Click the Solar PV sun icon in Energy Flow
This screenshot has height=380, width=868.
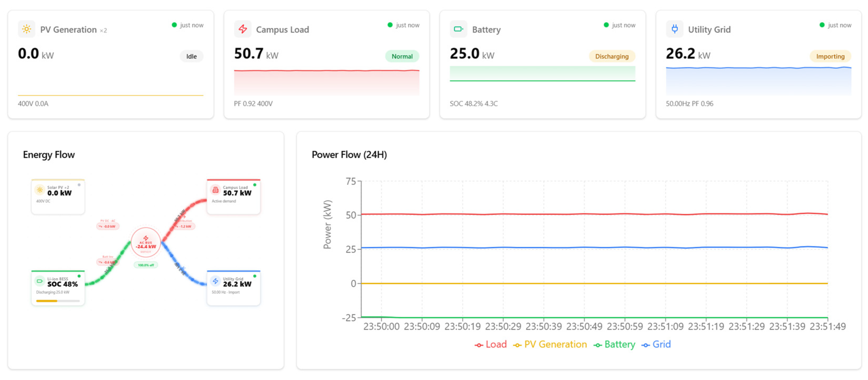(40, 190)
